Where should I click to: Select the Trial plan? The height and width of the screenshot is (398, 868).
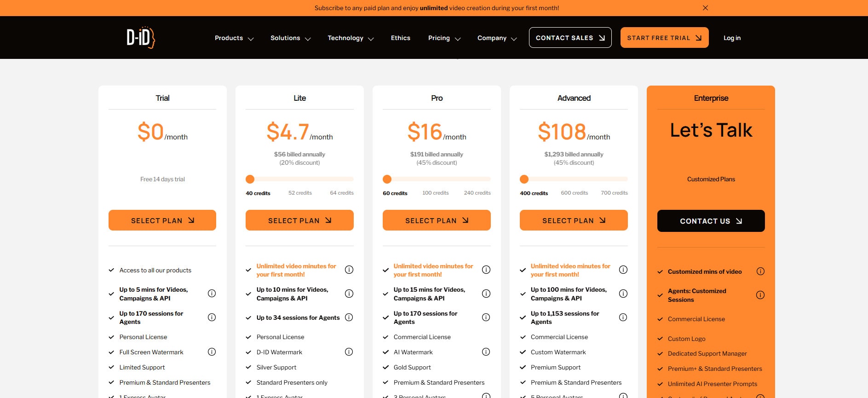(162, 220)
